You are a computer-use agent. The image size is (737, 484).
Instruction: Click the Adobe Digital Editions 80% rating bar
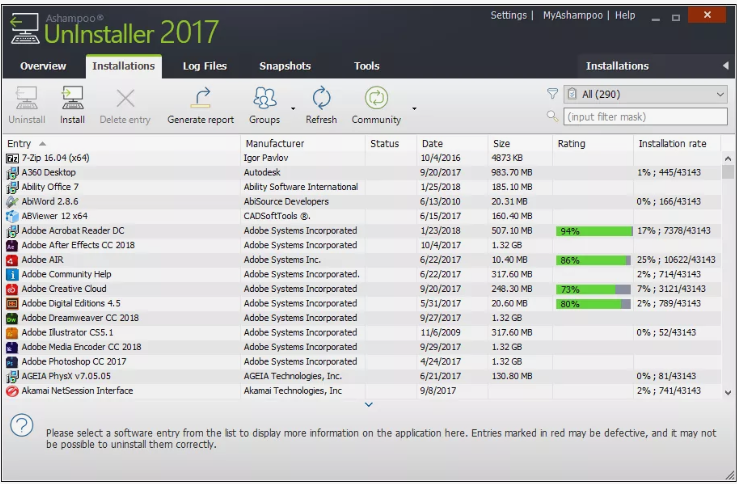pos(594,304)
